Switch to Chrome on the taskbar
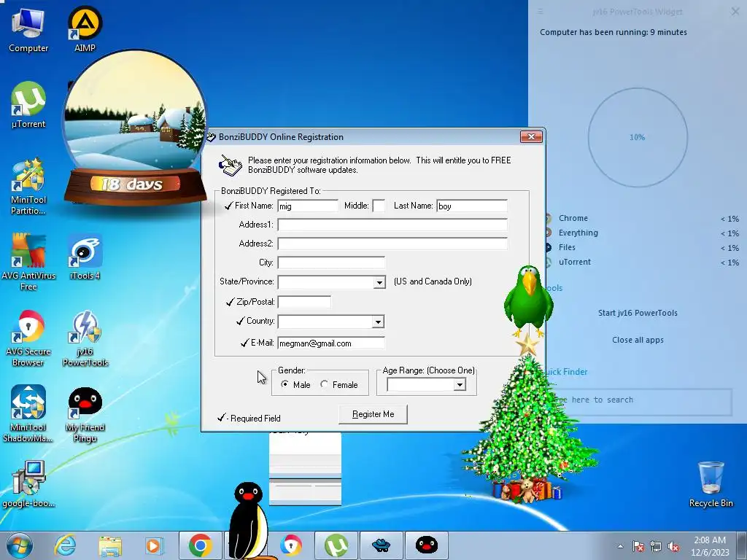This screenshot has width=747, height=560. 200,545
